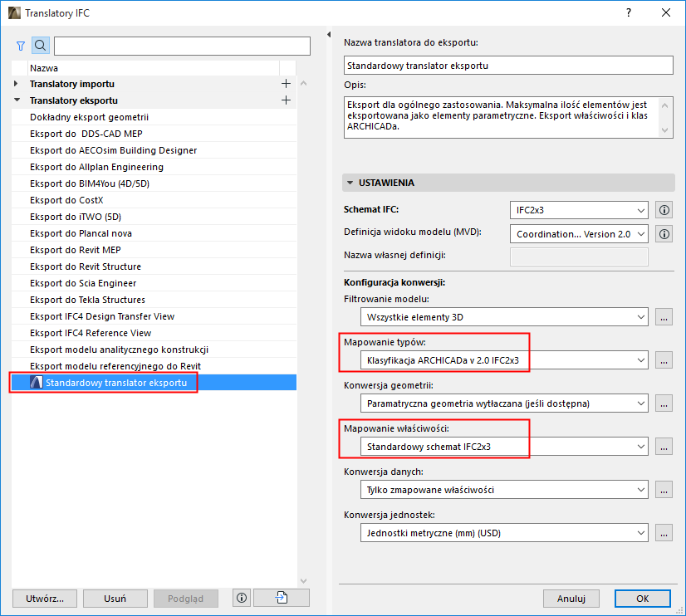Confirm with the OK button
This screenshot has height=616, width=686.
[x=642, y=599]
